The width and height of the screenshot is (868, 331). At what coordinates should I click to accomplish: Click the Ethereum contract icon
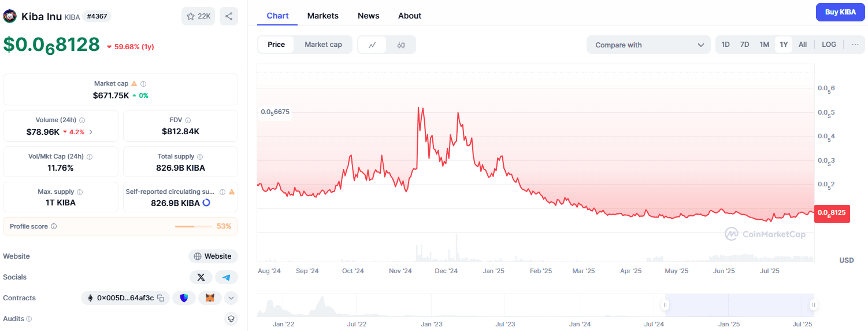(90, 298)
